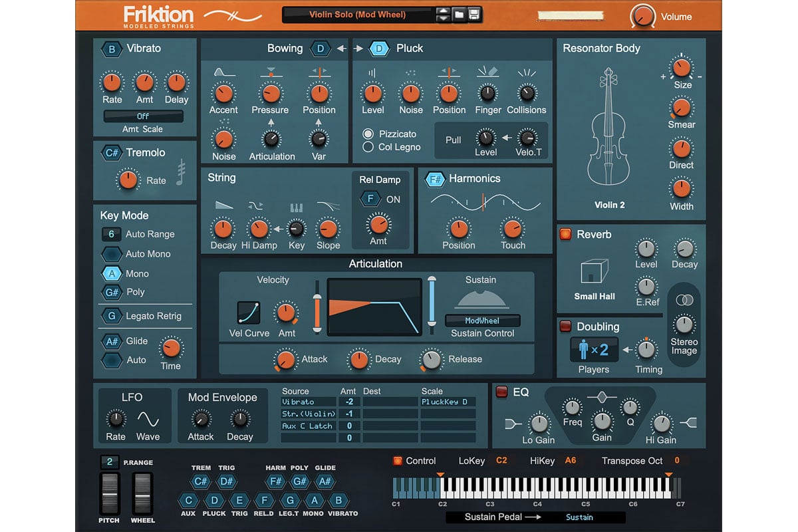Click the harmonics string wave display
798x532 pixels.
(485, 201)
